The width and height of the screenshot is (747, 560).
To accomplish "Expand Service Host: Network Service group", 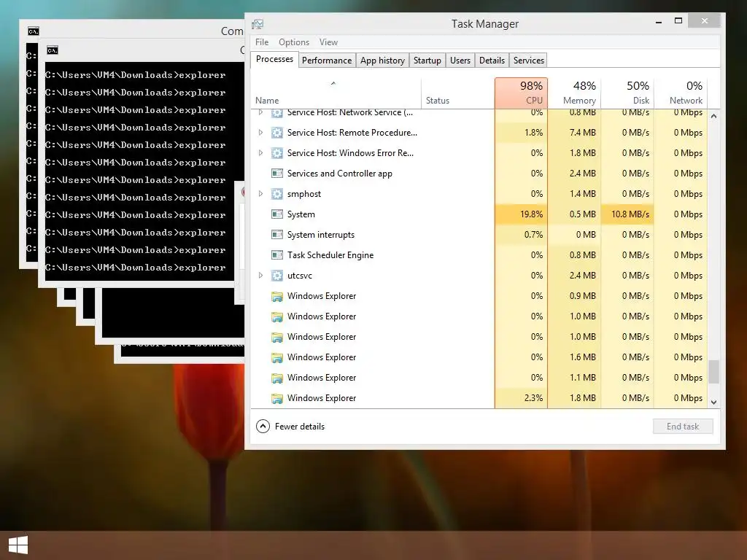I will [260, 112].
